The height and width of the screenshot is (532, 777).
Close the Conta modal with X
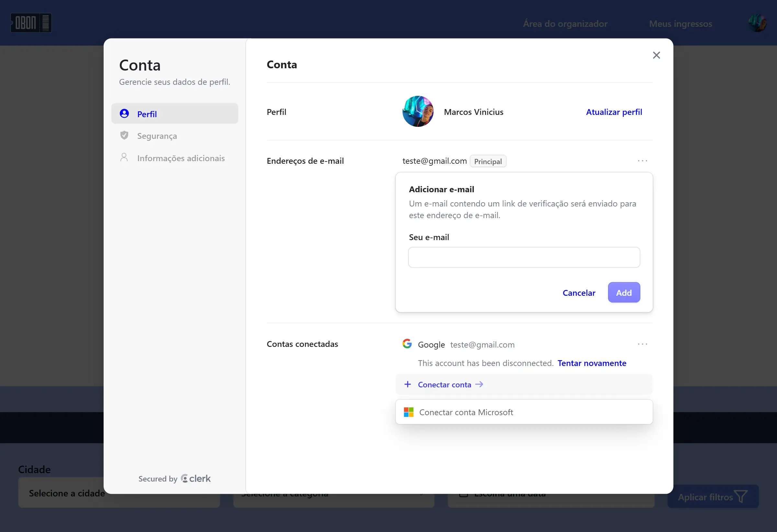tap(656, 55)
